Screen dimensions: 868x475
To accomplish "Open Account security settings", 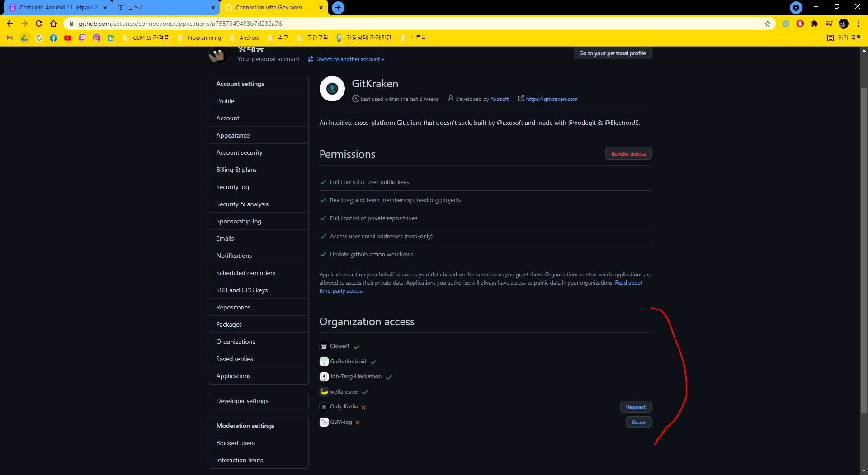I will 259,152.
